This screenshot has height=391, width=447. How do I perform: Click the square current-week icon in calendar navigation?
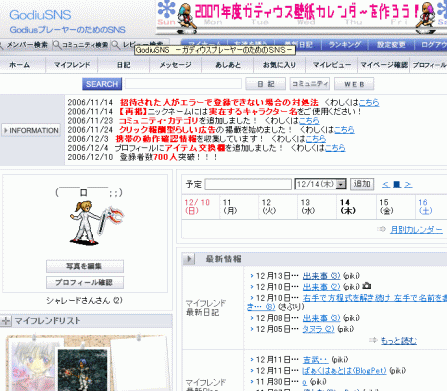tap(397, 184)
